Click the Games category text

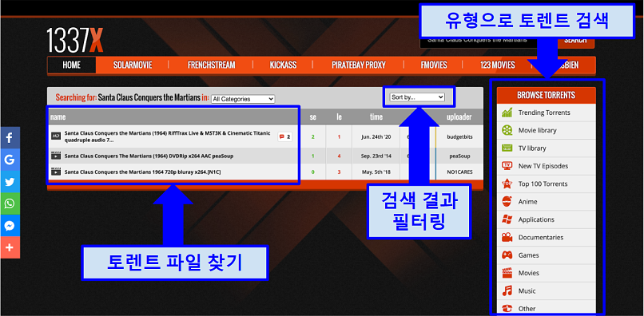point(528,255)
